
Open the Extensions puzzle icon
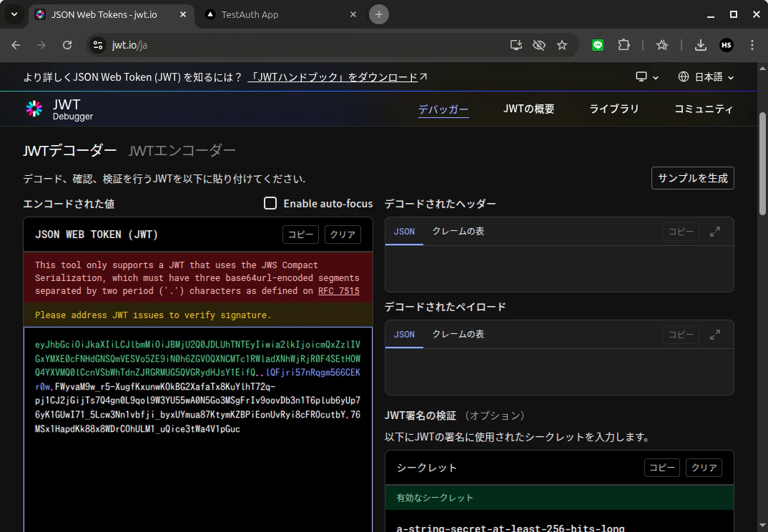624,45
